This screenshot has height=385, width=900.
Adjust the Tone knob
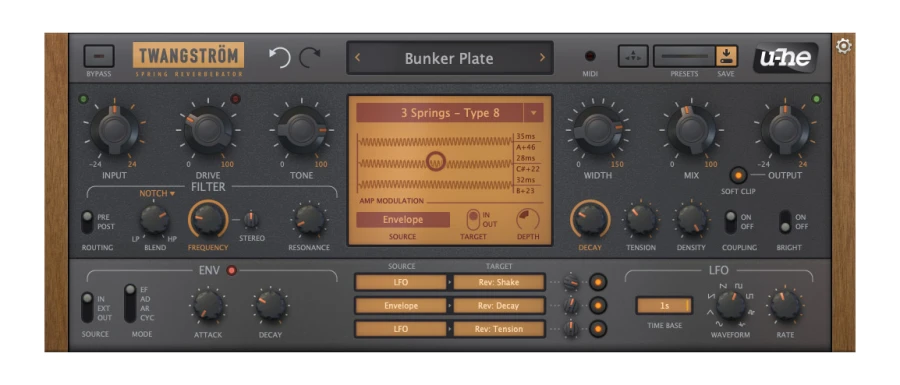[x=302, y=130]
